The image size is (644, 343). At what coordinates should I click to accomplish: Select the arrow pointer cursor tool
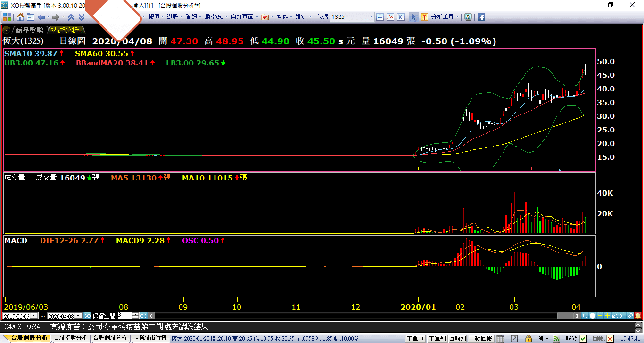(x=413, y=17)
